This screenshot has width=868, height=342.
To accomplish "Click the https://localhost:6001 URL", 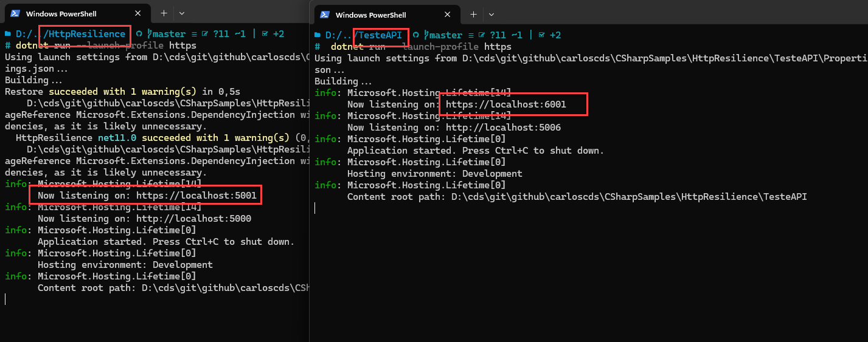I will pyautogui.click(x=505, y=104).
